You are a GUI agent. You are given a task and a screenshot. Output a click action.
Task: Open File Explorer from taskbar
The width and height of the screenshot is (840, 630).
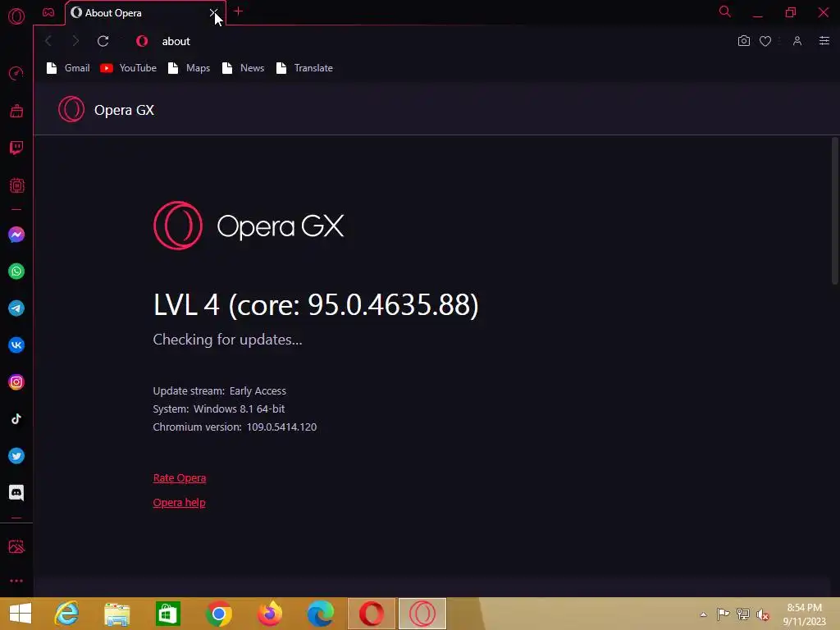click(x=117, y=614)
